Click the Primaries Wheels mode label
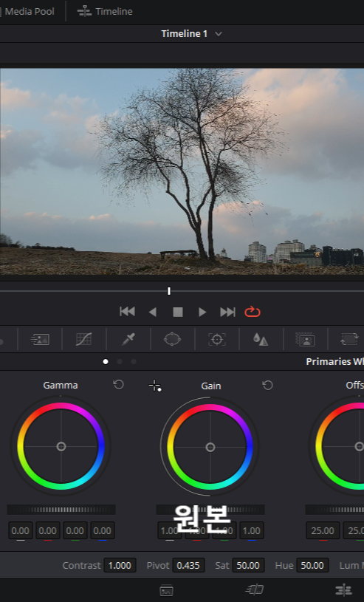The width and height of the screenshot is (364, 602). [334, 362]
